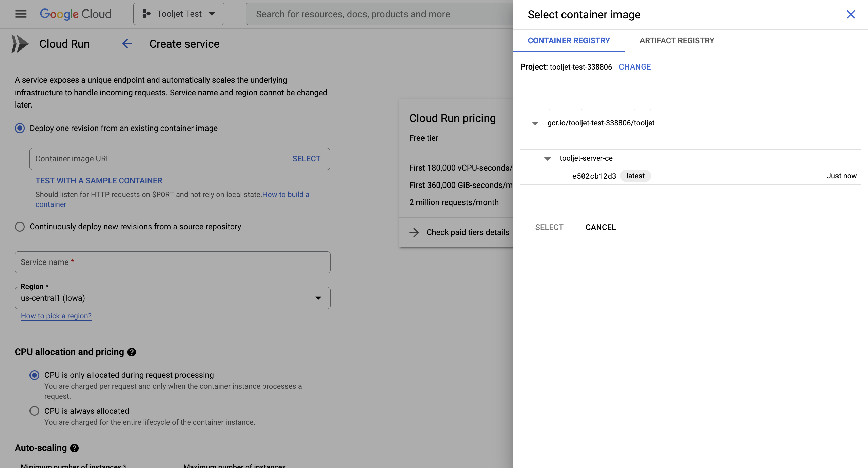Click the Cloud Run product icon

coord(20,44)
